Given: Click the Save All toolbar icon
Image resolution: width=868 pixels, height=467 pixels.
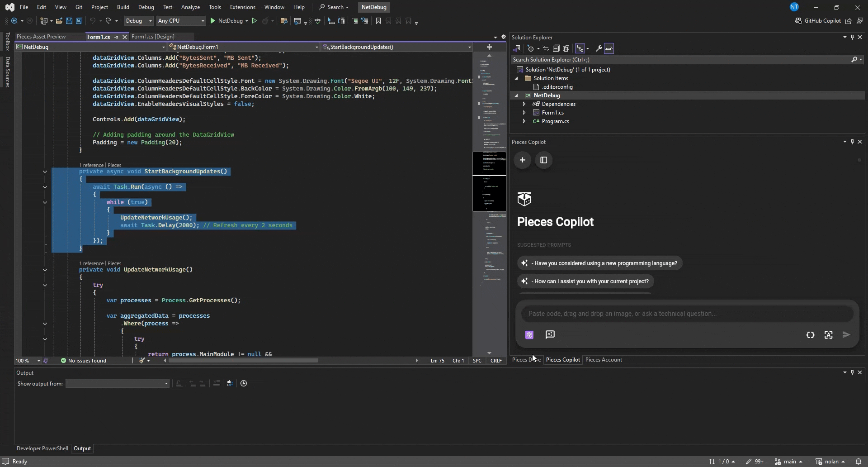Looking at the screenshot, I should (79, 21).
